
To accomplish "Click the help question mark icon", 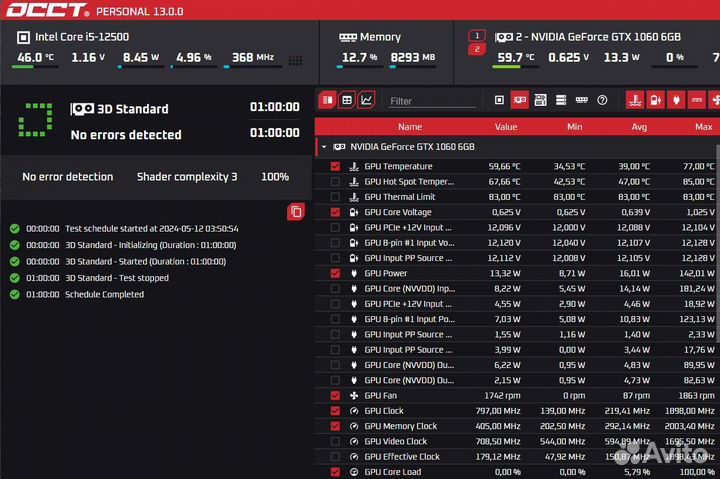I will coord(602,100).
